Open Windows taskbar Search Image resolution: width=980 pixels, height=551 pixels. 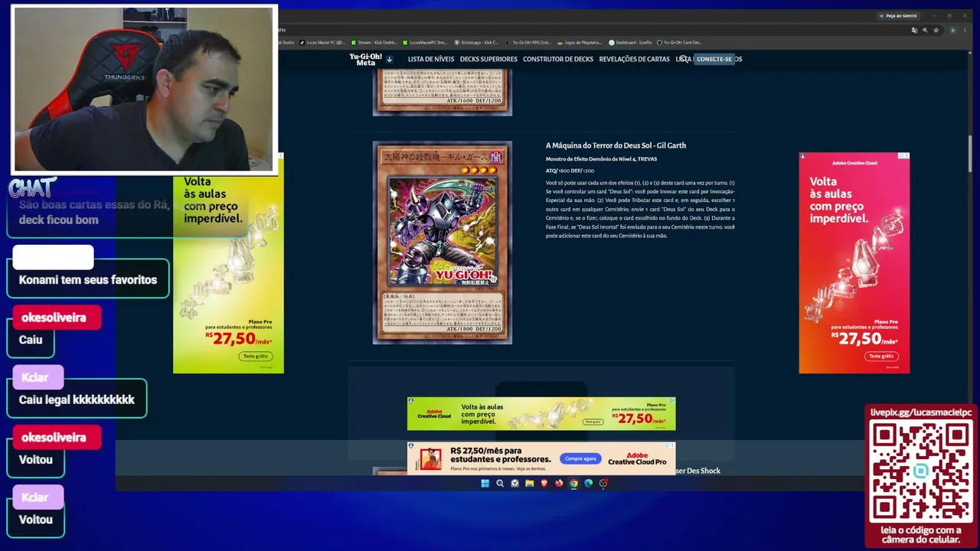point(500,483)
